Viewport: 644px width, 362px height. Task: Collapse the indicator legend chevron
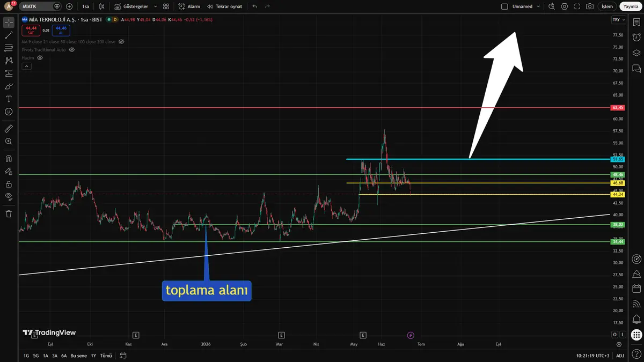(27, 66)
